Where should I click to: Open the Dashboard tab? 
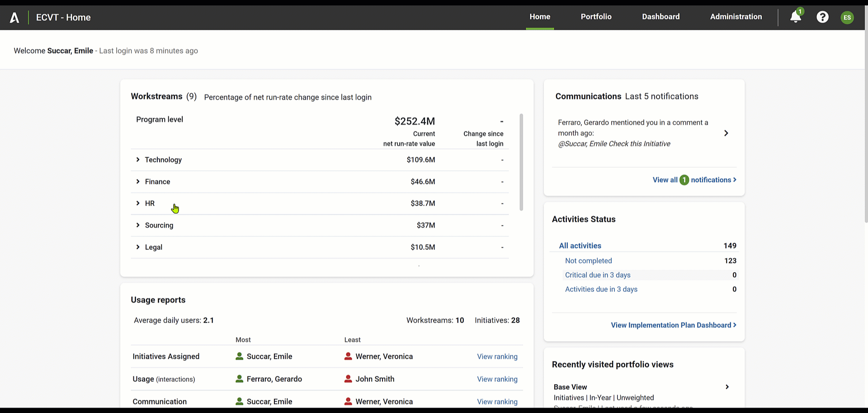point(660,17)
